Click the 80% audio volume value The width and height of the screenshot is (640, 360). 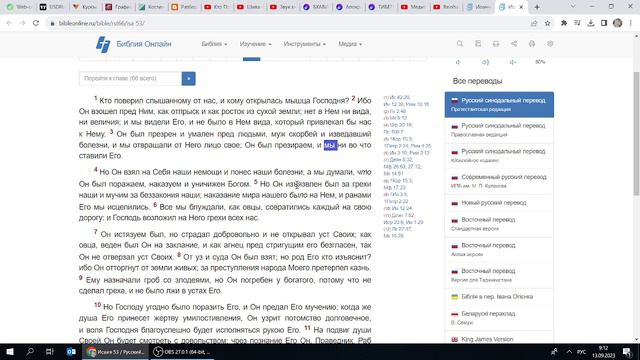point(540,62)
